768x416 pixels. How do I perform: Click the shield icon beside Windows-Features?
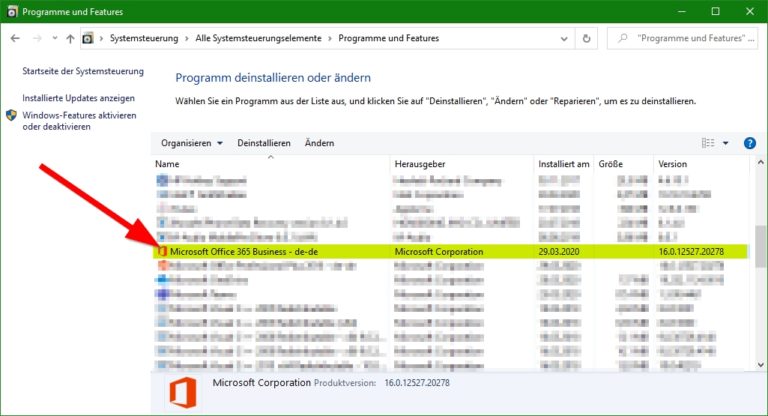(x=11, y=116)
